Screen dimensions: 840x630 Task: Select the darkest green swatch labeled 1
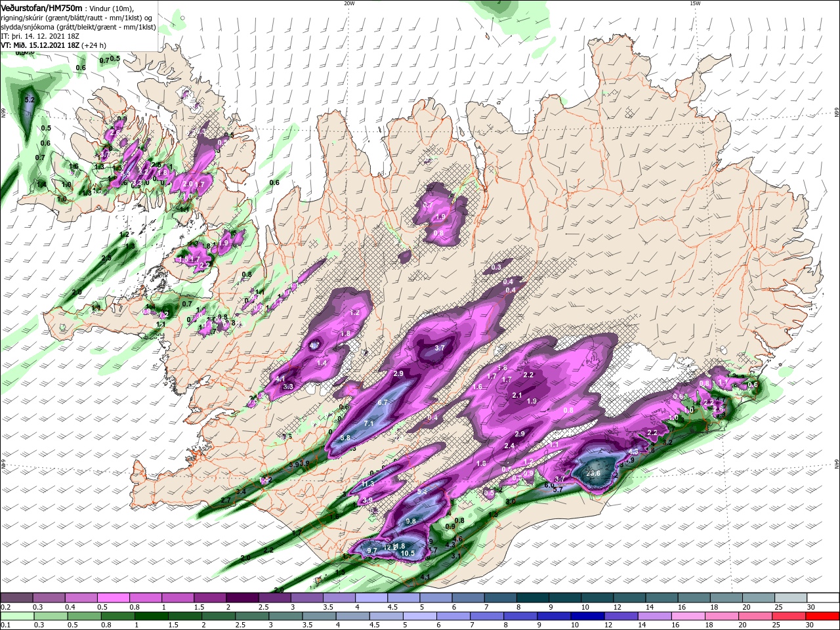click(150, 616)
